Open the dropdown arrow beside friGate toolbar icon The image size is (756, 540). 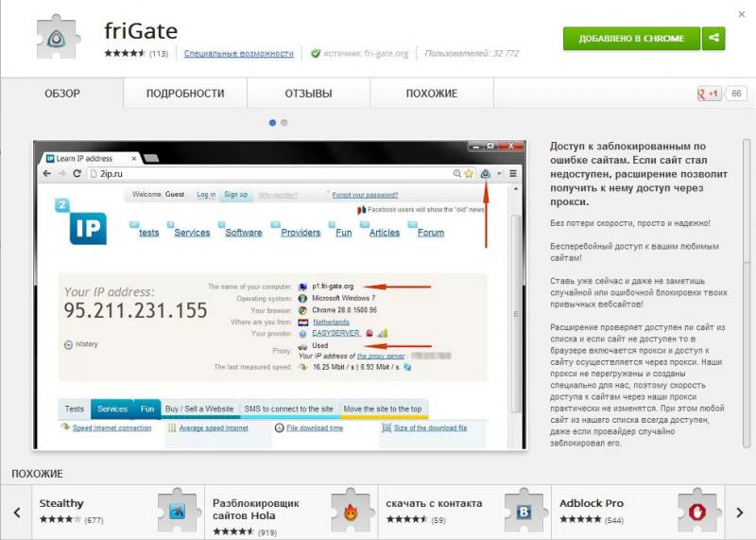click(x=499, y=174)
